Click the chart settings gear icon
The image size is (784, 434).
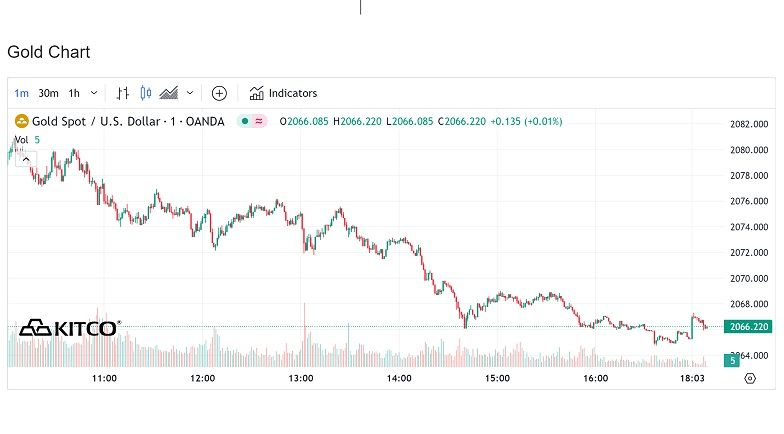click(751, 378)
